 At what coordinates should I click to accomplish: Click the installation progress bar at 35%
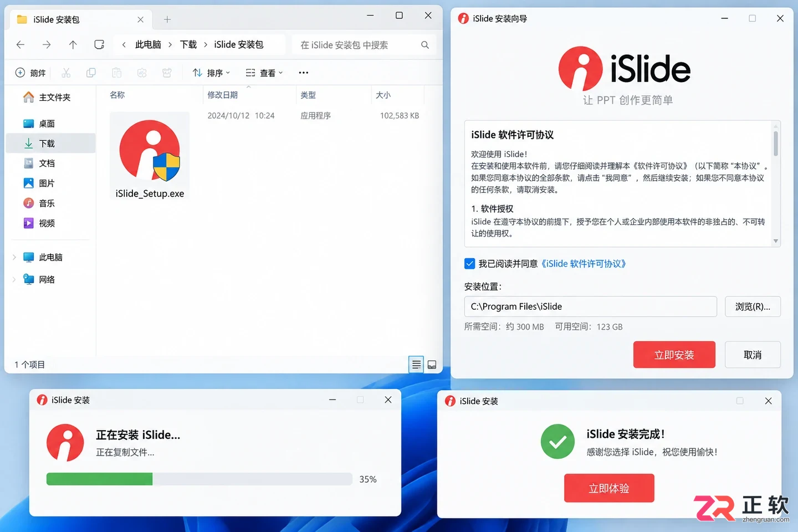click(199, 479)
